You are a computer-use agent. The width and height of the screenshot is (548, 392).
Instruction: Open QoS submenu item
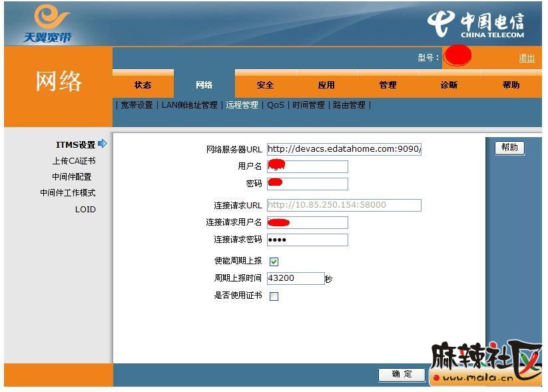pos(276,105)
